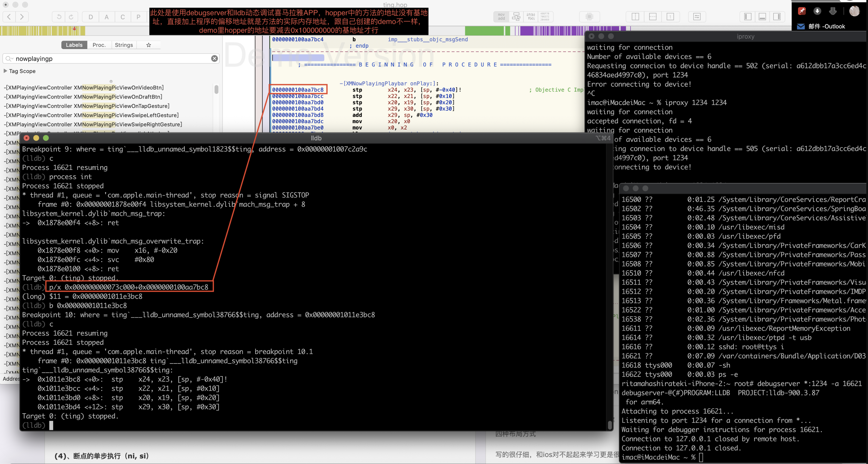Click the white circle download icon
The height and width of the screenshot is (464, 868).
pos(817,11)
